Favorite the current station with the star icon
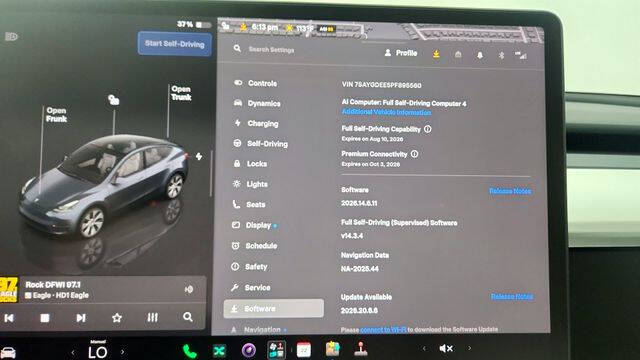The image size is (640, 360). coord(117,318)
